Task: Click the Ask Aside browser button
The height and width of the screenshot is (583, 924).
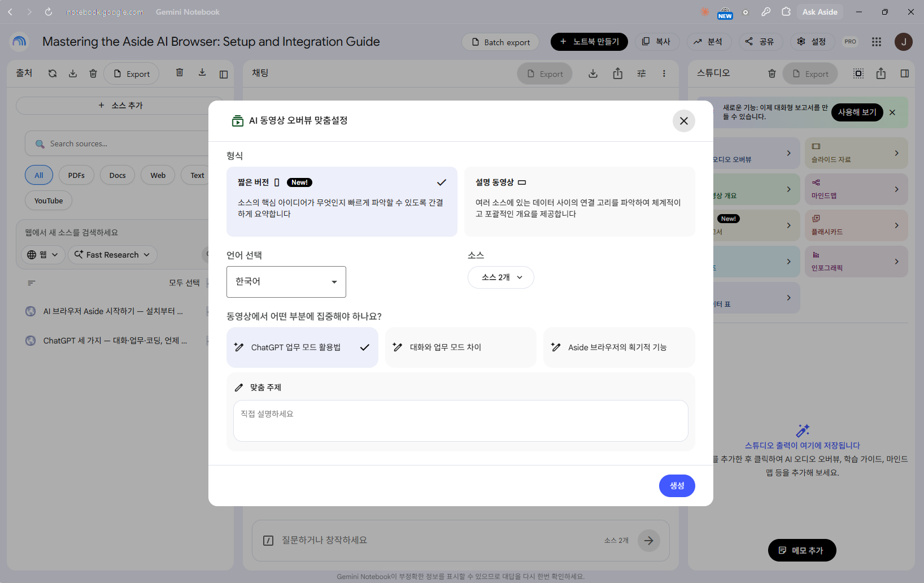Action: [820, 12]
